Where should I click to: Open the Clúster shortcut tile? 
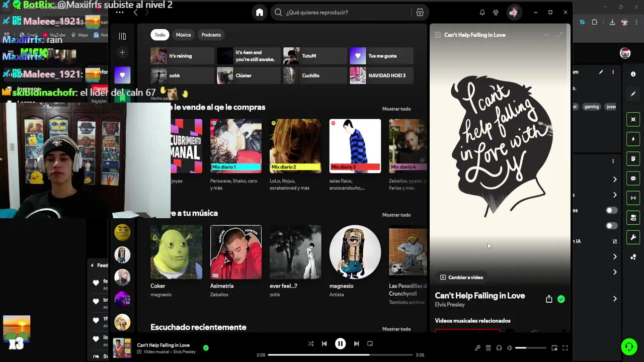[x=249, y=75]
